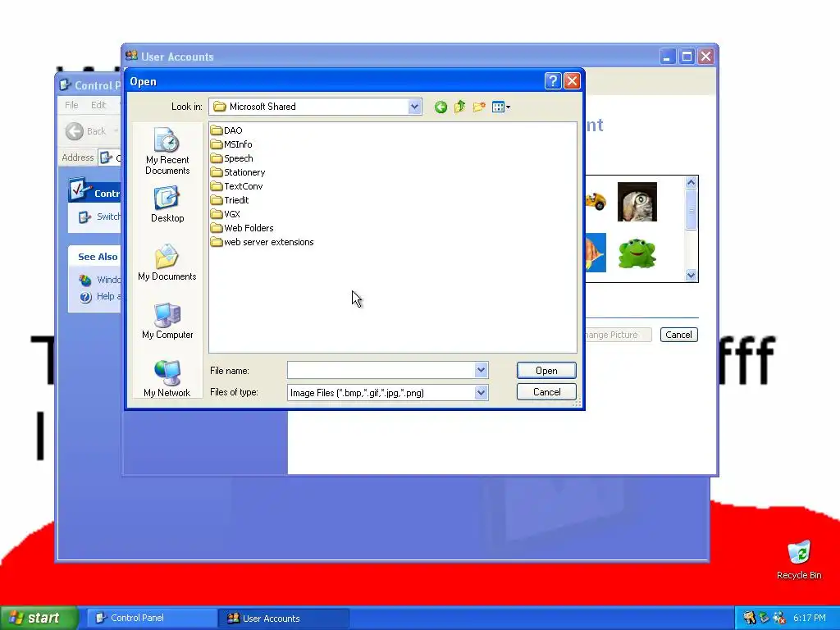Image resolution: width=840 pixels, height=630 pixels.
Task: Create a new folder in Open dialog
Action: coord(479,107)
